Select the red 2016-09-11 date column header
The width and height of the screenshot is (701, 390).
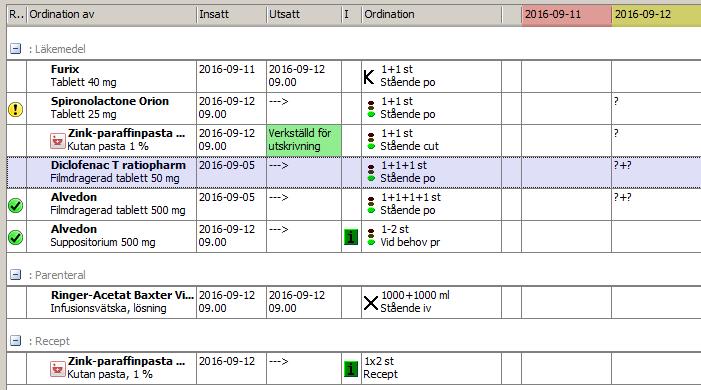click(x=566, y=14)
